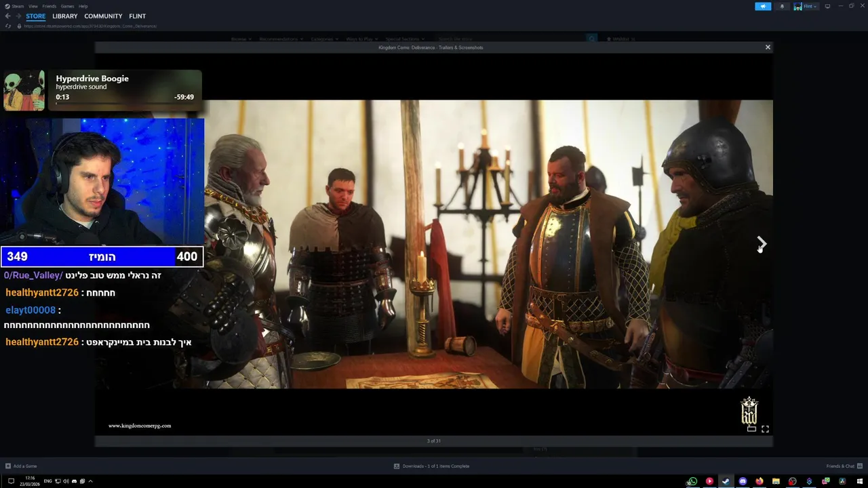Open Downloads, 1 of 1 Items Complete

(x=436, y=466)
